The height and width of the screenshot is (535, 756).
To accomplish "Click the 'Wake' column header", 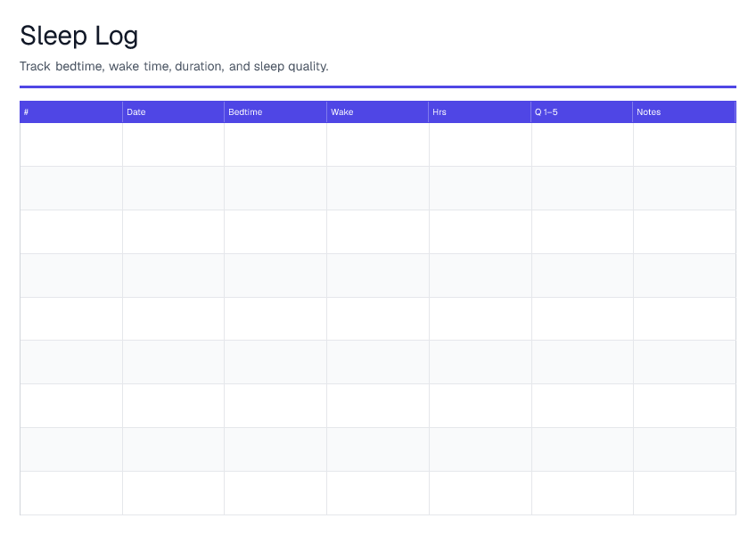I will [377, 112].
